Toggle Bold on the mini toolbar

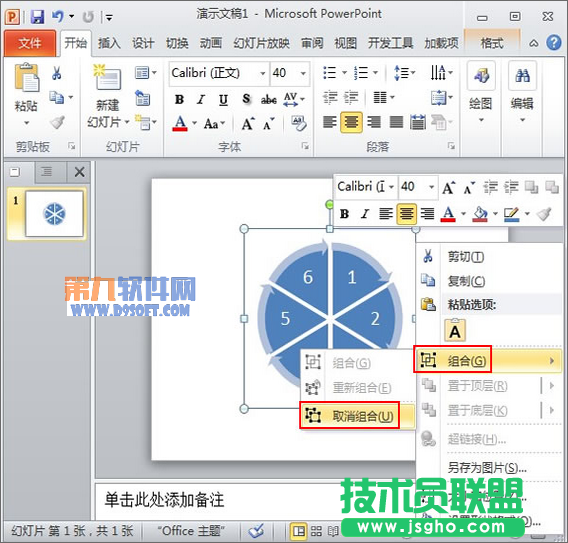[x=344, y=214]
